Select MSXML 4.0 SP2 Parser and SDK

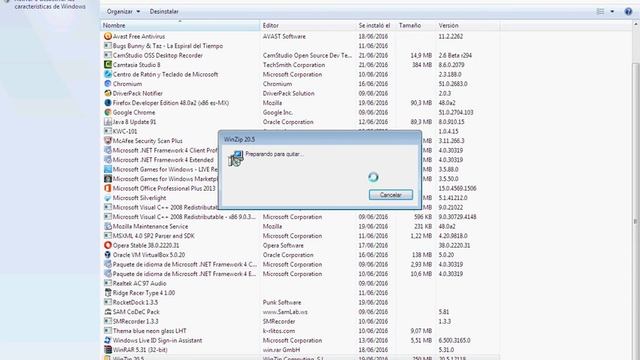click(x=300, y=236)
